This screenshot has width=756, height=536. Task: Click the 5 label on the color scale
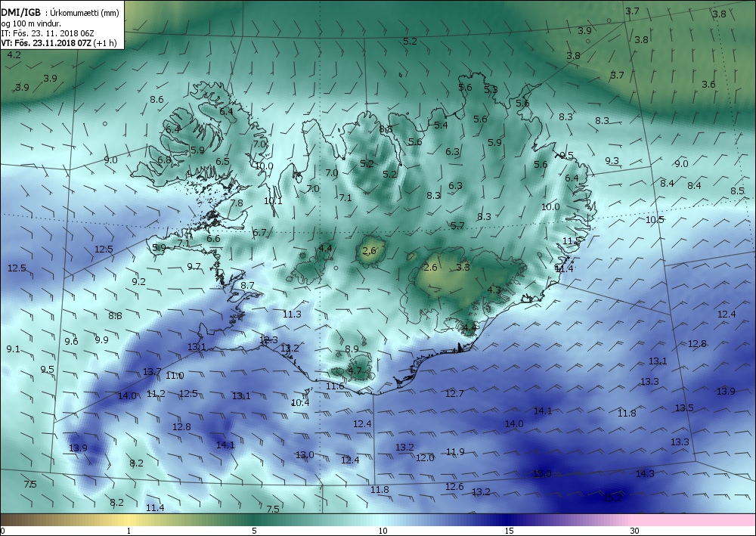tap(254, 531)
